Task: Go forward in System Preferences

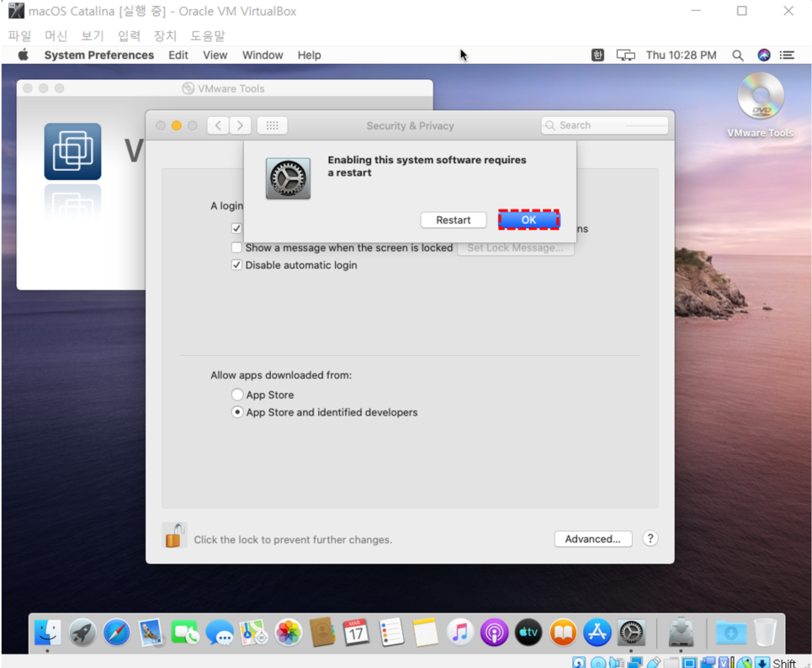Action: tap(241, 125)
